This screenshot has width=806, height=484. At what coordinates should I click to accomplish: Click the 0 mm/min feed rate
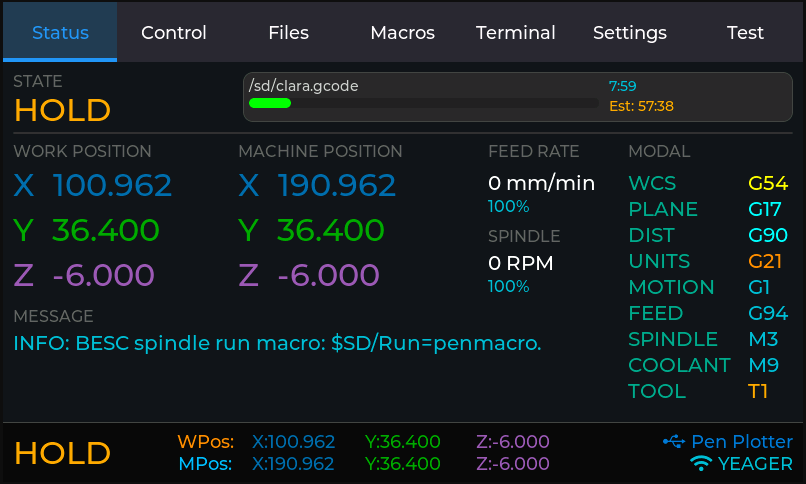541,183
